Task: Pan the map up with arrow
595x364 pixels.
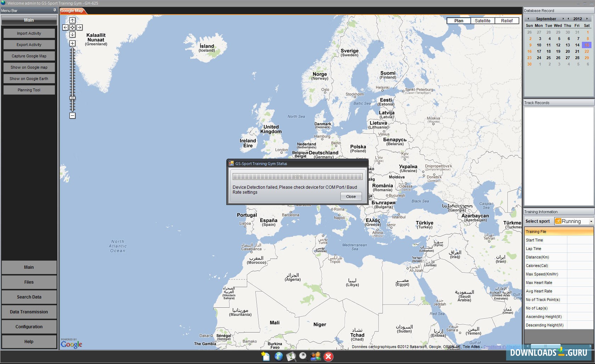Action: coord(72,21)
